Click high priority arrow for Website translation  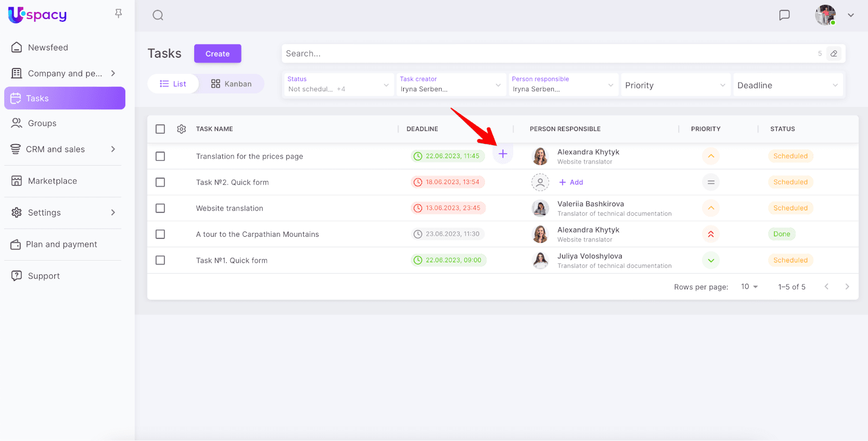tap(711, 208)
